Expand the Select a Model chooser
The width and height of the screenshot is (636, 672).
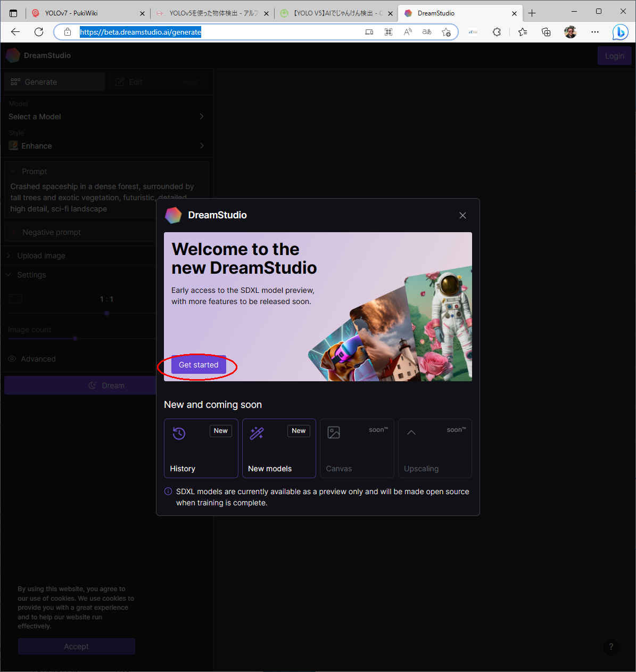coord(106,117)
